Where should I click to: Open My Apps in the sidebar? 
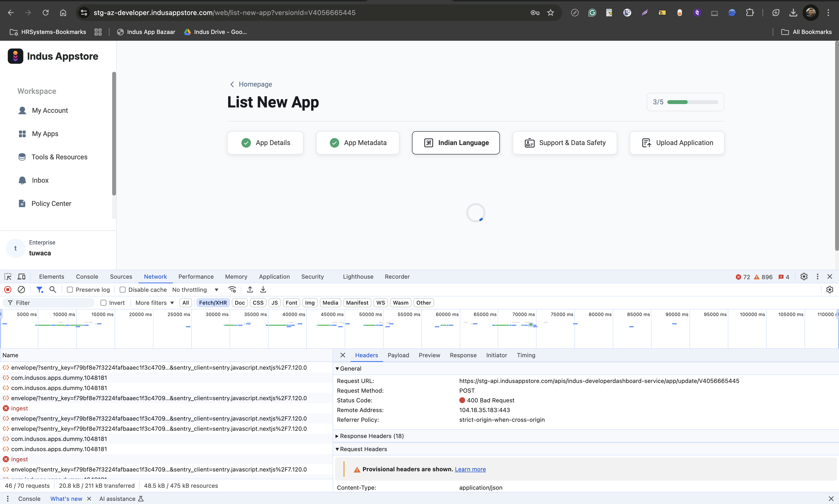tap(45, 134)
